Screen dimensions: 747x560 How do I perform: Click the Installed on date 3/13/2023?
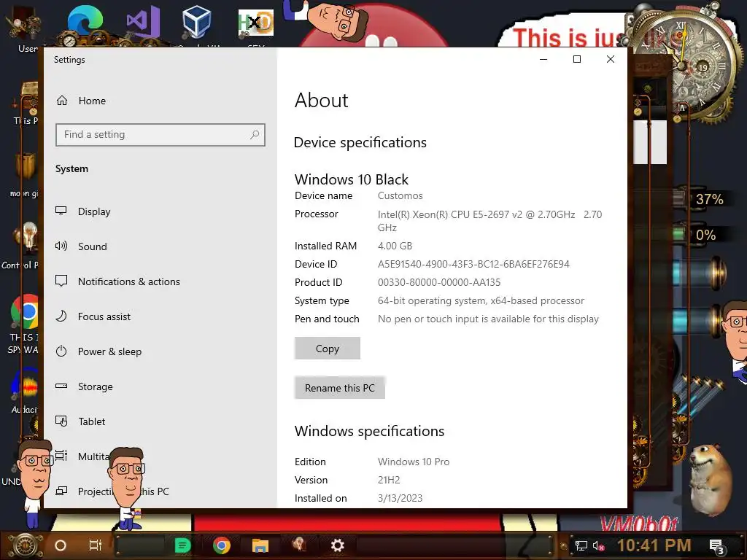(400, 498)
